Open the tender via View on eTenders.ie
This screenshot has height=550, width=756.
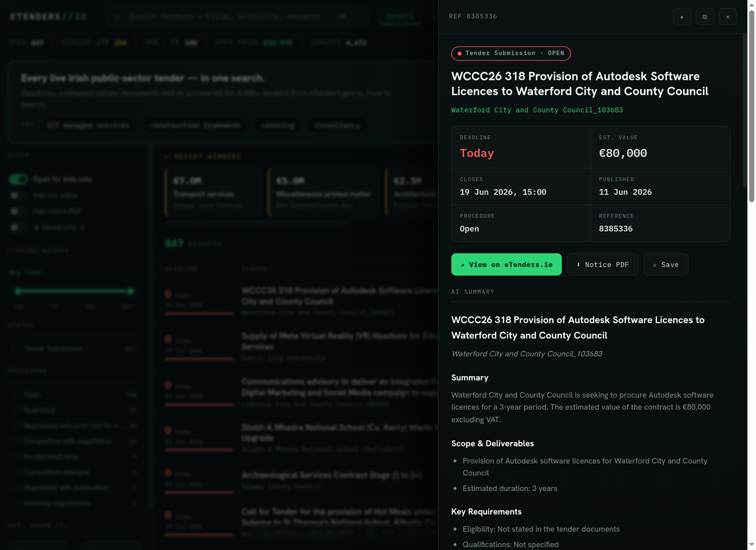click(x=506, y=265)
